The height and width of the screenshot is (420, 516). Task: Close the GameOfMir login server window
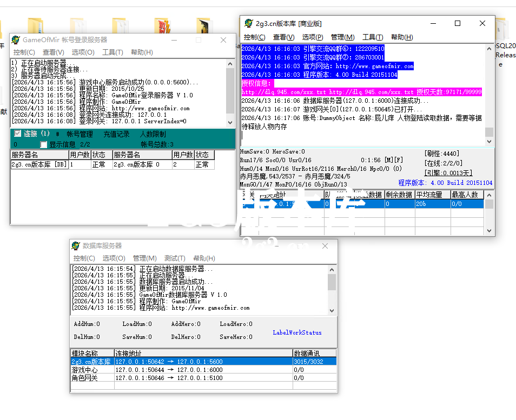(223, 40)
